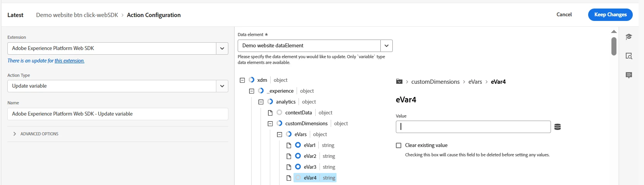Select the eVars tree row label
The width and height of the screenshot is (644, 185).
point(300,134)
